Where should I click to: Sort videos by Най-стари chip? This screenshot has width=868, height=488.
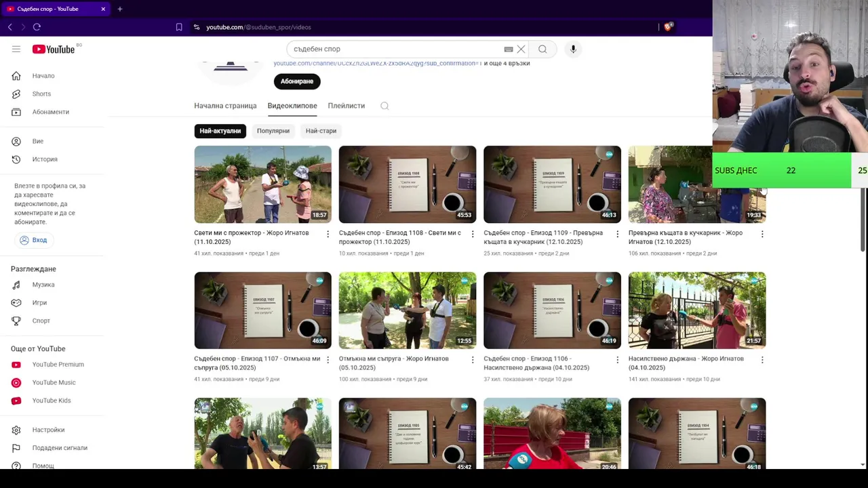(x=321, y=131)
